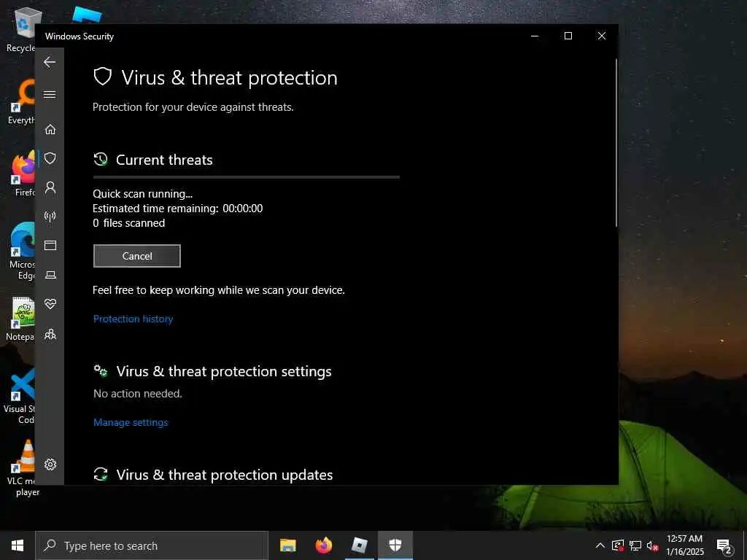The width and height of the screenshot is (747, 560).
Task: Open the Windows Start menu
Action: 18,545
